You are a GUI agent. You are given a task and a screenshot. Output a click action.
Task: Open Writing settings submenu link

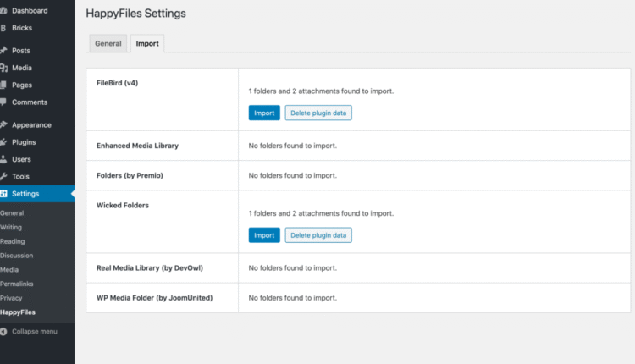coord(11,227)
